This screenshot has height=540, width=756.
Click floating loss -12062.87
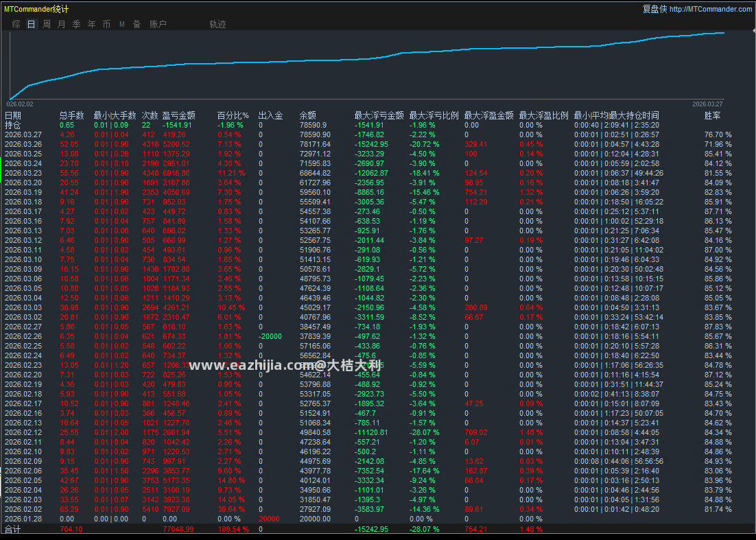click(x=371, y=173)
